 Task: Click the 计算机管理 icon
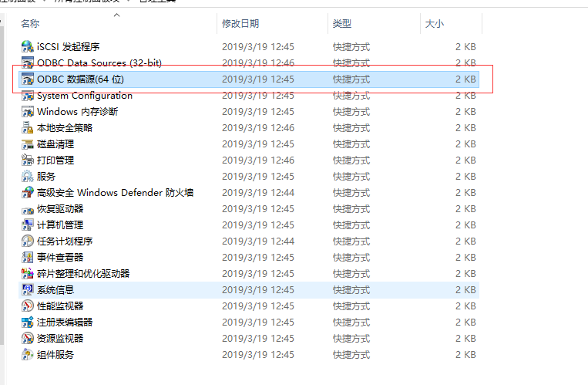point(28,225)
